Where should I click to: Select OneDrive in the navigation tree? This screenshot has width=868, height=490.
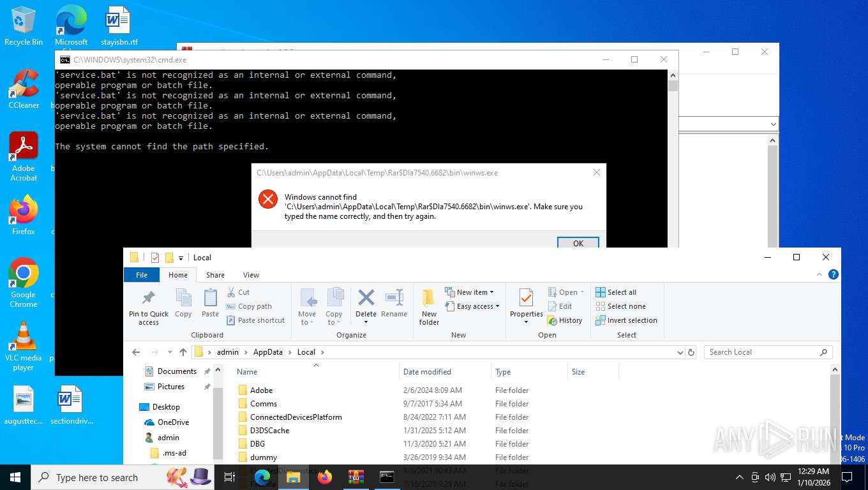tap(173, 422)
